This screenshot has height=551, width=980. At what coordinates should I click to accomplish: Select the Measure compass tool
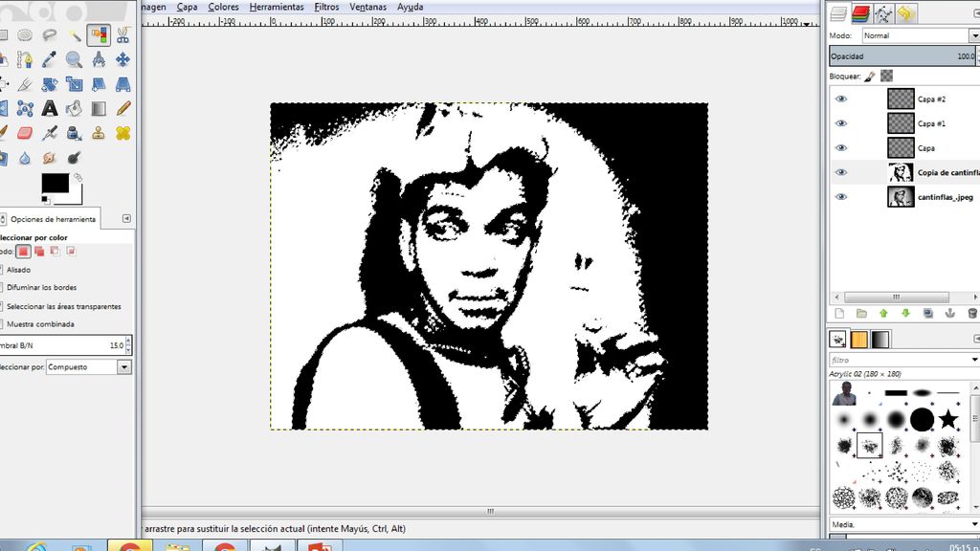[x=99, y=59]
